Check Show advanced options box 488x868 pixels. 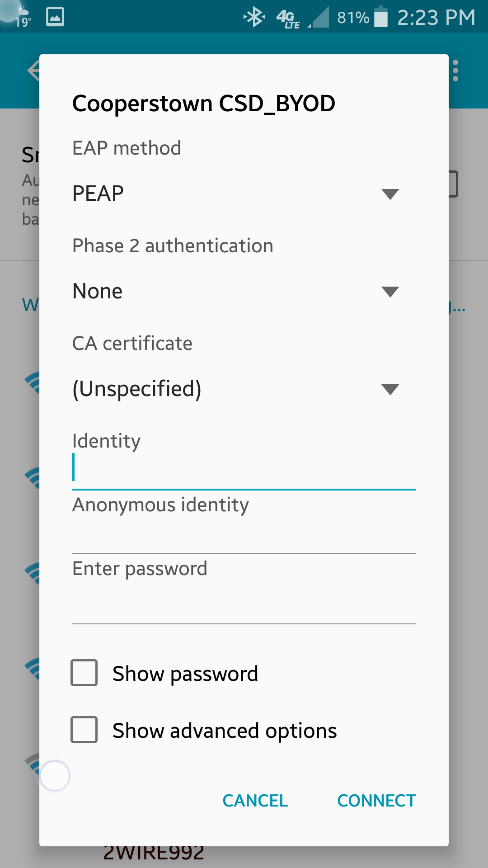(84, 730)
